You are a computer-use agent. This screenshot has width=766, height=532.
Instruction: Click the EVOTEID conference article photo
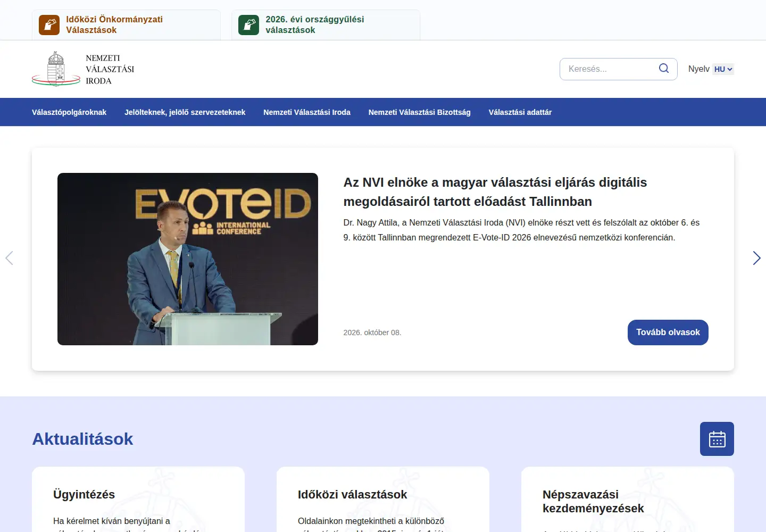pyautogui.click(x=188, y=259)
